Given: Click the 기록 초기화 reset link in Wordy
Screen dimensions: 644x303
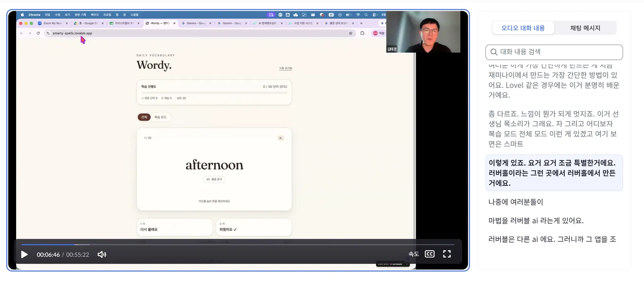Looking at the screenshot, I should (x=285, y=68).
